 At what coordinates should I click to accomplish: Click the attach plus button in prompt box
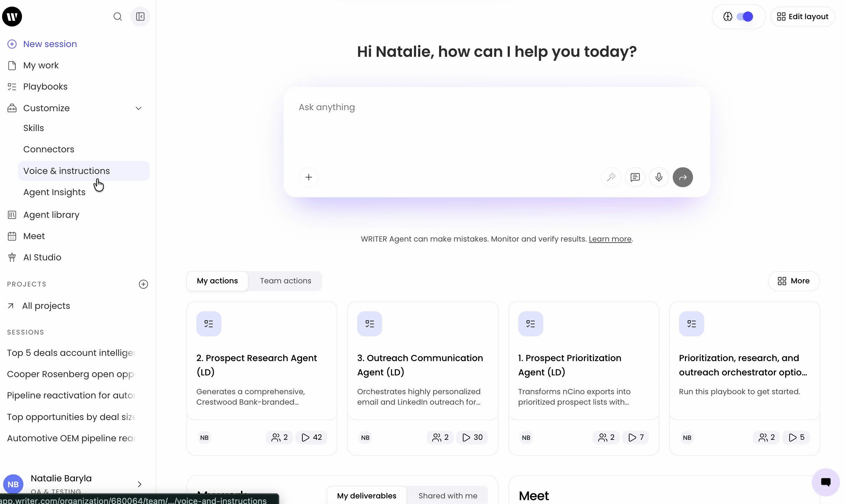pyautogui.click(x=309, y=177)
